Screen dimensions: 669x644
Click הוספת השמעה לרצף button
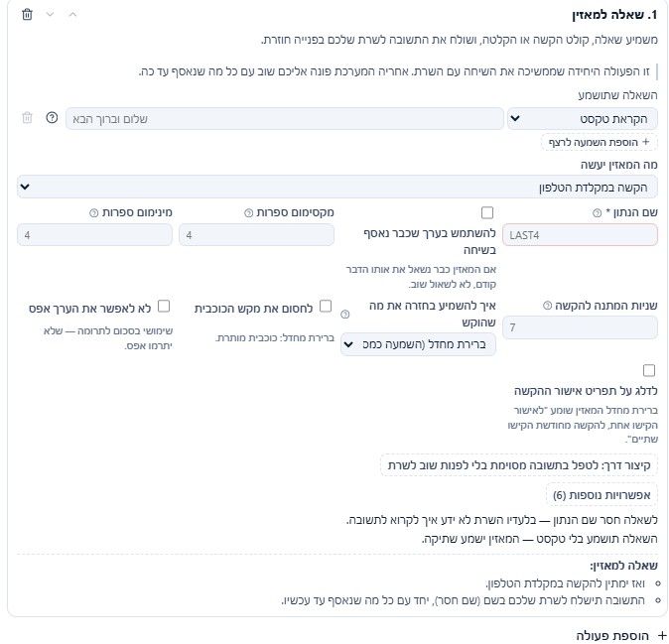coord(600,142)
